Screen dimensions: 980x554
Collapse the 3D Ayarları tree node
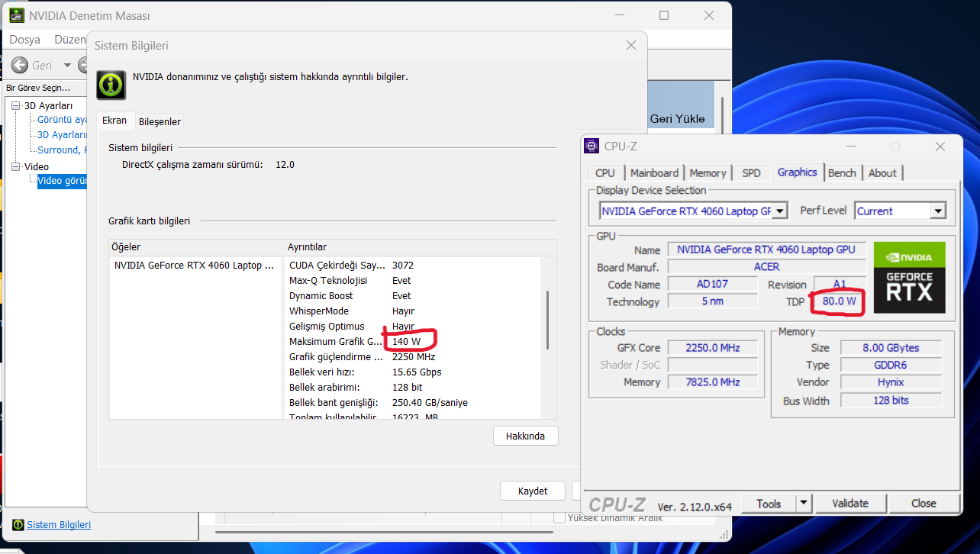(15, 105)
